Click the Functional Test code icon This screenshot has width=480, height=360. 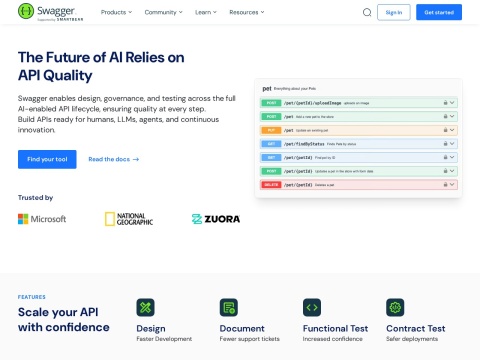click(312, 307)
